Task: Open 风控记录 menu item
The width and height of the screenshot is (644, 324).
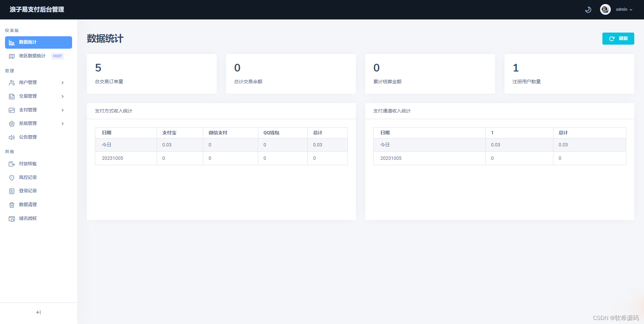Action: coord(39,177)
